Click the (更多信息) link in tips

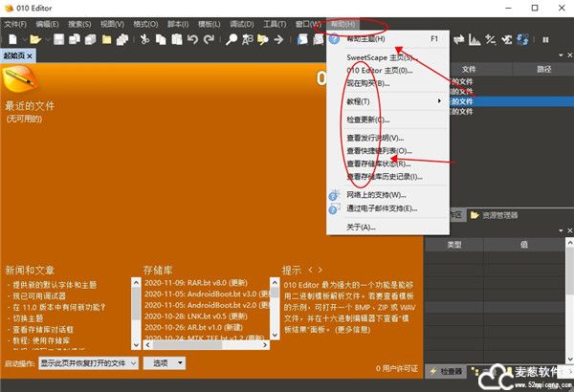[x=353, y=330]
